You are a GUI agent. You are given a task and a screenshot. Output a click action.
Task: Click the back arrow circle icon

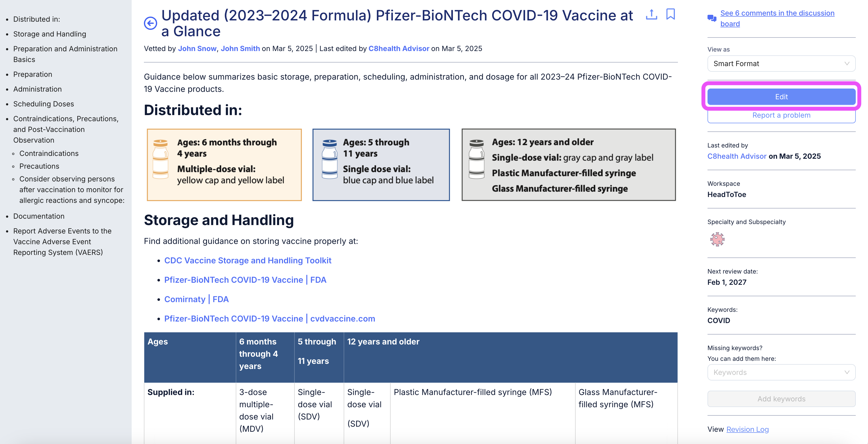[x=150, y=23]
